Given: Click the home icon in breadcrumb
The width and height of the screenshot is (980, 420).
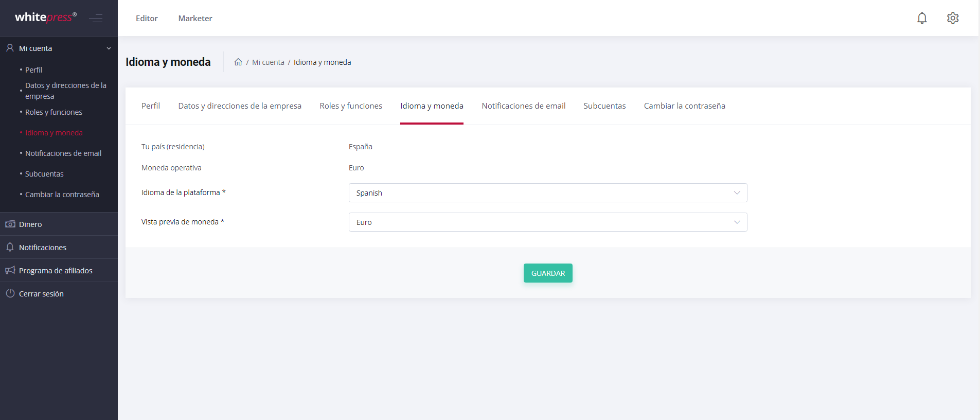Looking at the screenshot, I should [238, 62].
